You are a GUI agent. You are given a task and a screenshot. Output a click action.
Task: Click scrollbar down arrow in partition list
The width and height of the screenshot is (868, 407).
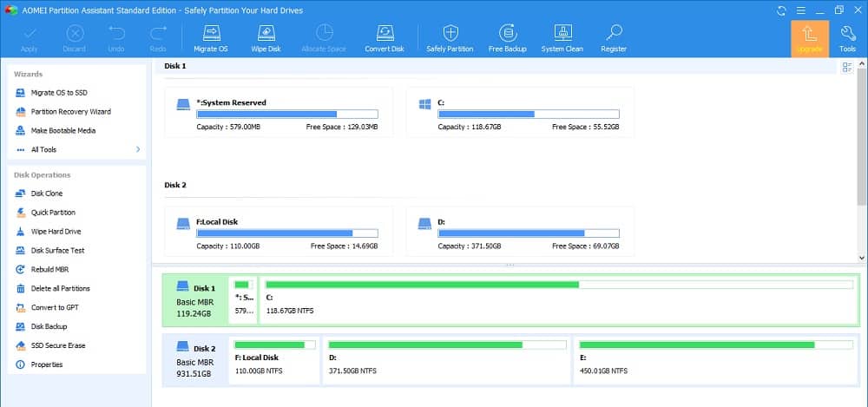[862, 258]
